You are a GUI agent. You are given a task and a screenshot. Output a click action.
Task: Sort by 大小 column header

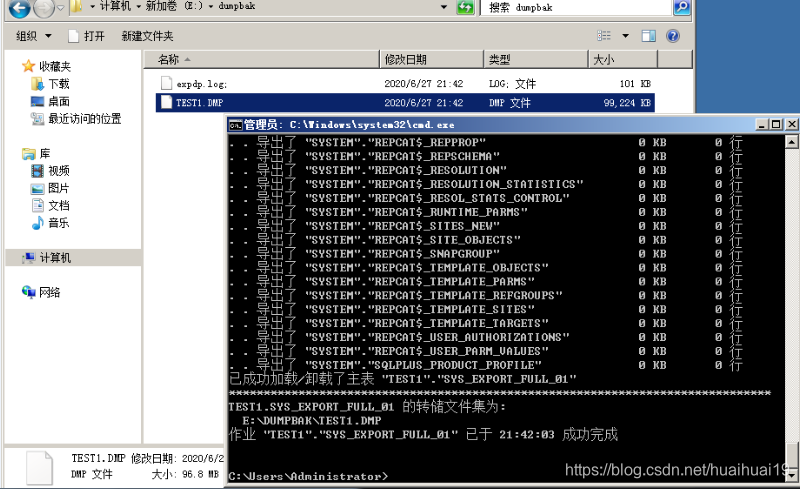pos(623,59)
